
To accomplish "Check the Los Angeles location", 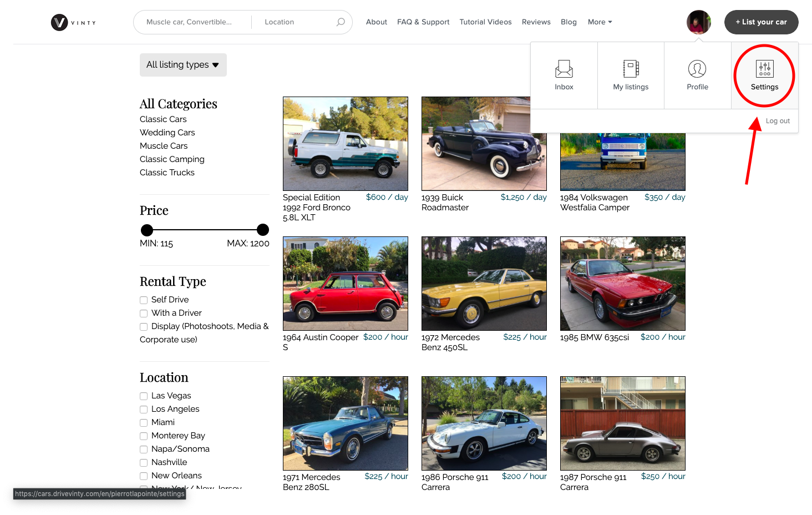I will 144,410.
